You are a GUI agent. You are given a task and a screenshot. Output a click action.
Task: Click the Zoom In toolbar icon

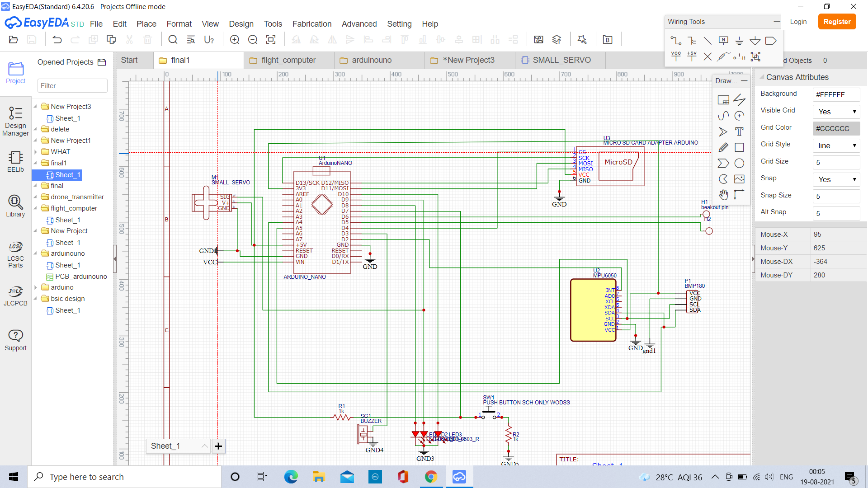point(235,39)
